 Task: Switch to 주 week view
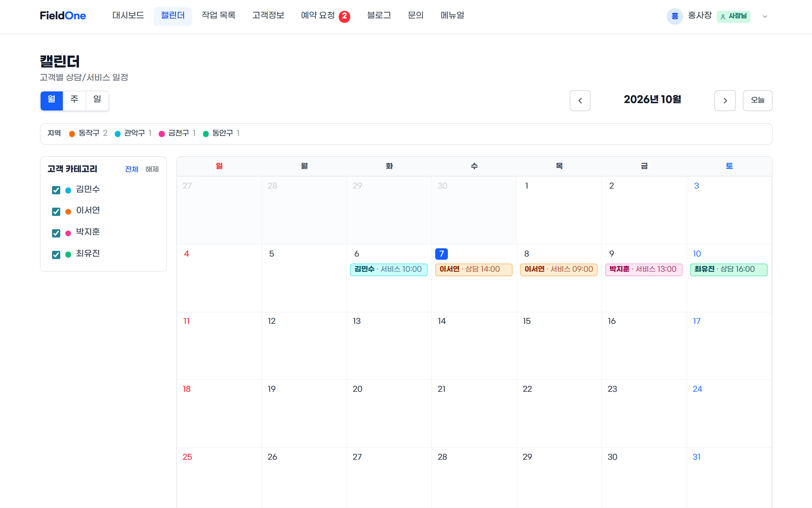tap(75, 100)
